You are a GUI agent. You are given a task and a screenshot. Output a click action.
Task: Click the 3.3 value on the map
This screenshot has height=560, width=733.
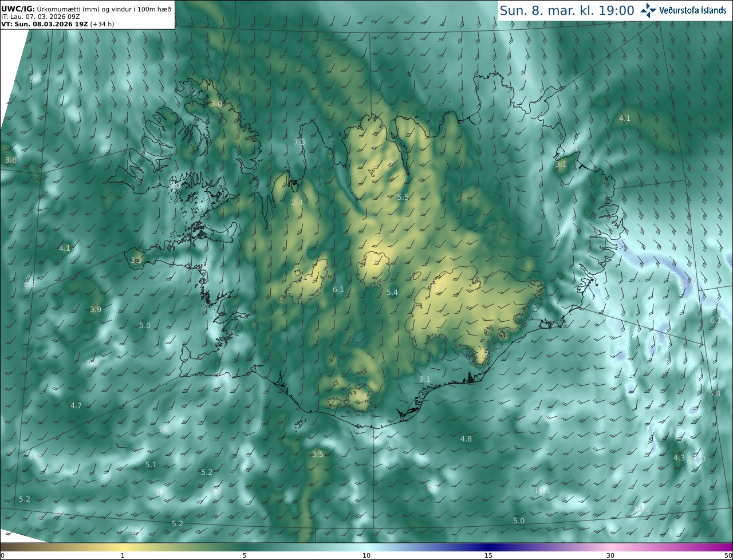click(136, 260)
